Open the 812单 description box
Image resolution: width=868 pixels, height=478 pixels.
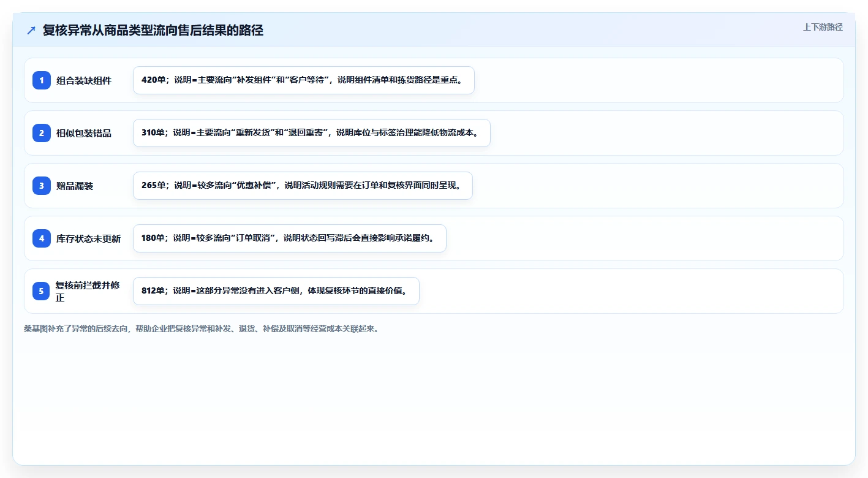tap(276, 291)
